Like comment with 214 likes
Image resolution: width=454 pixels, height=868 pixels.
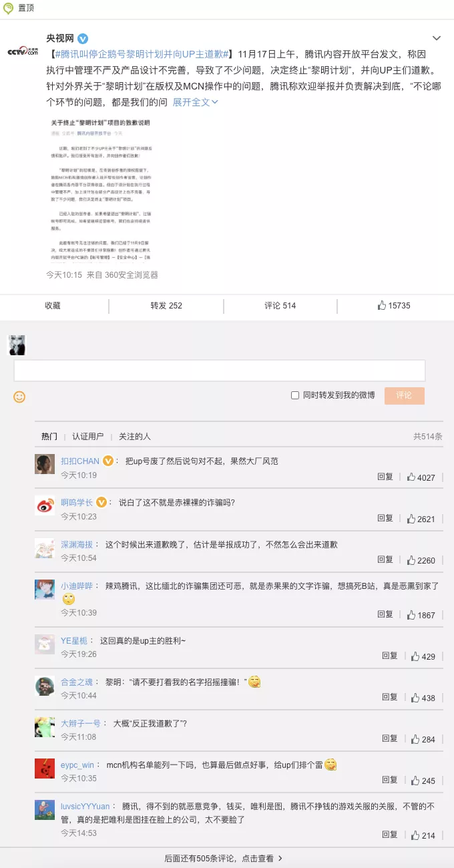423,835
